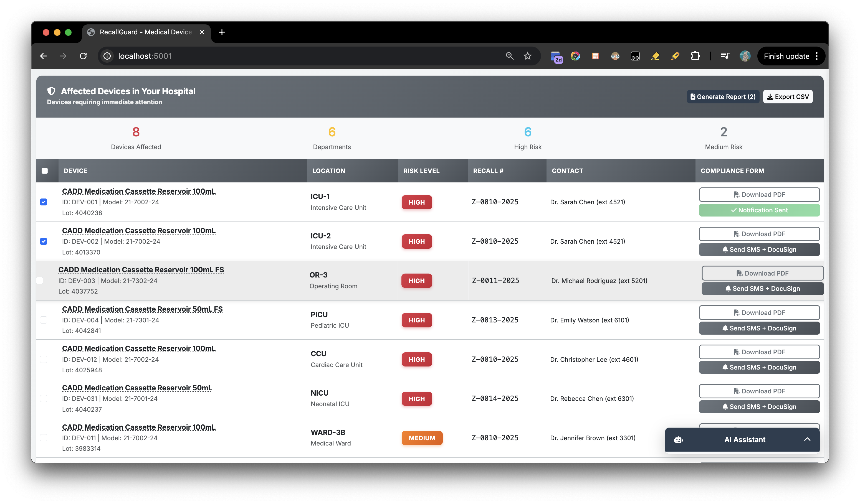Uncheck the DEV-001 device checkbox
Screen dimensions: 860x504
44,202
